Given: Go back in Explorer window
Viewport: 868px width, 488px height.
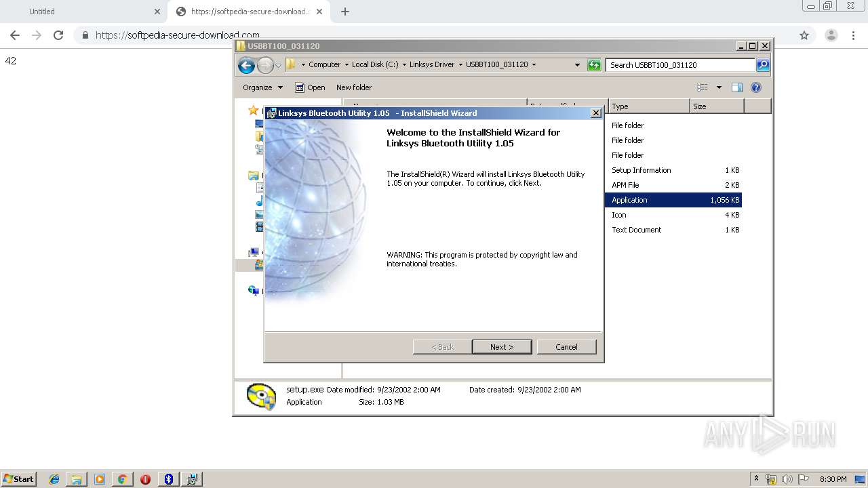Looking at the screenshot, I should 246,65.
